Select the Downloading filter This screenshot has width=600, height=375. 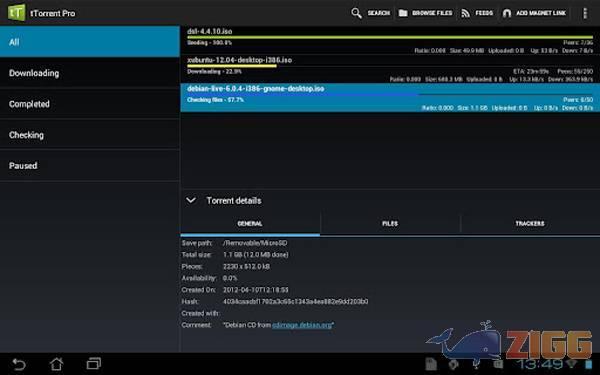coord(90,73)
